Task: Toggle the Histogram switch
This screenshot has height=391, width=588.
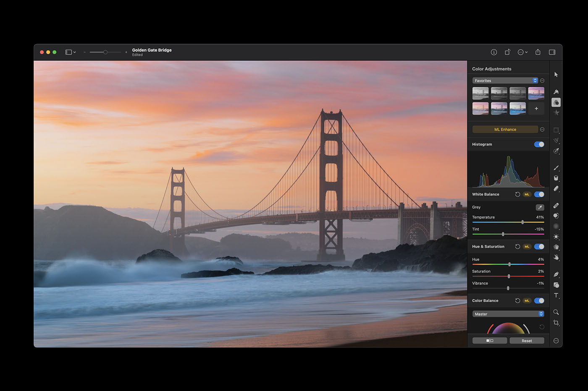Action: tap(539, 144)
